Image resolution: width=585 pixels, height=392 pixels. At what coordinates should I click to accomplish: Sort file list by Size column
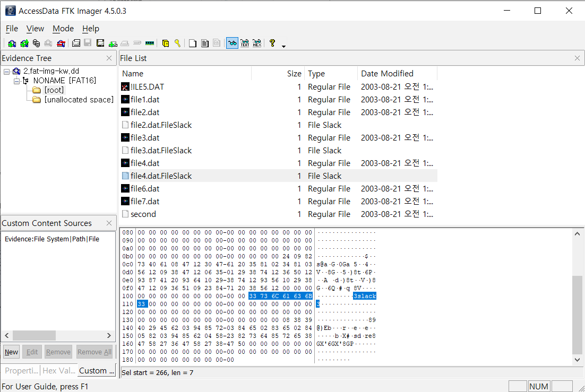278,74
